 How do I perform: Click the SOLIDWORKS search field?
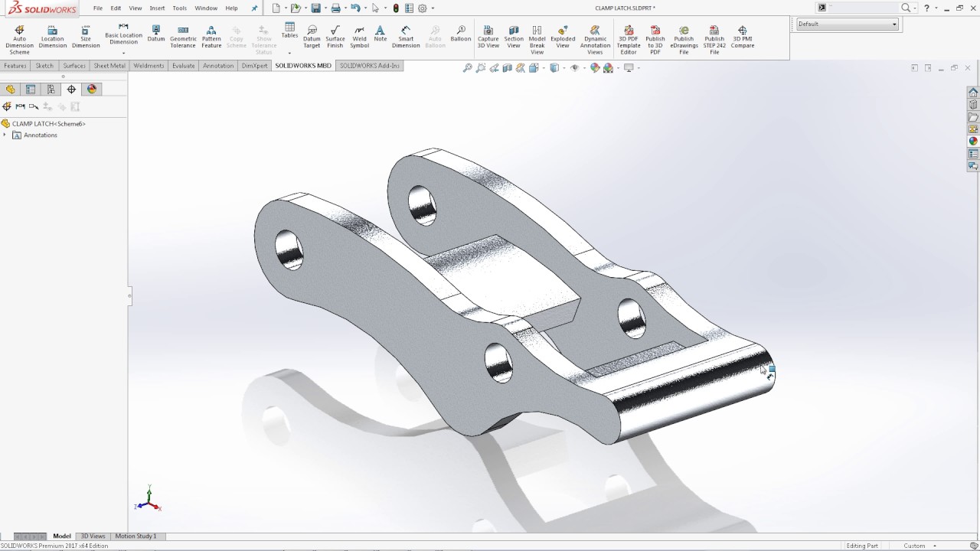864,8
